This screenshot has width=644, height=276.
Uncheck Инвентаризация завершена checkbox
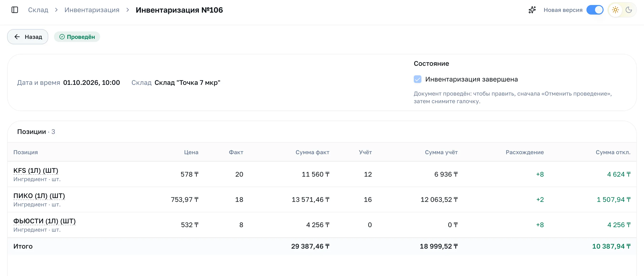point(417,79)
